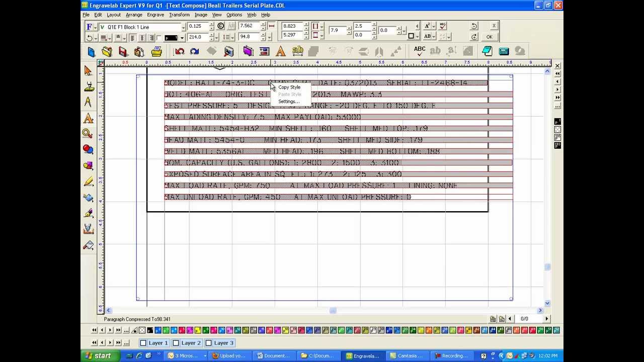Click the ABC spell check icon
This screenshot has width=644, height=362.
419,51
